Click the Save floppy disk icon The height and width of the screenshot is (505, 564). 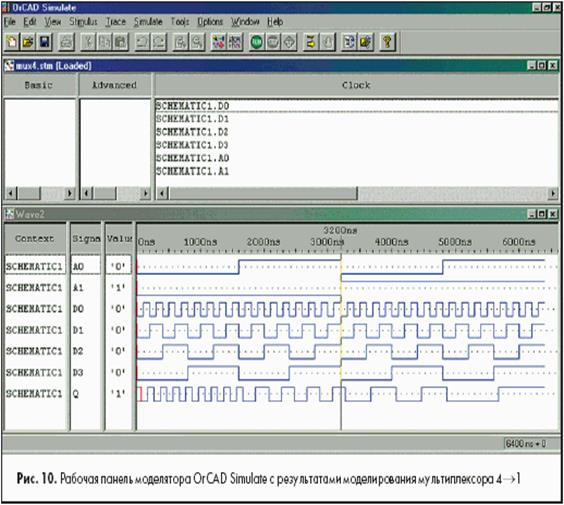point(45,42)
